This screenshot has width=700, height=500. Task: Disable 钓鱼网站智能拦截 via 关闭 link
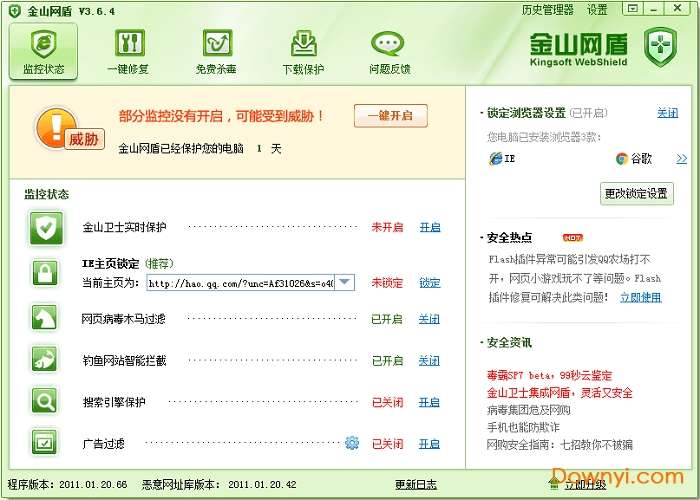click(429, 361)
